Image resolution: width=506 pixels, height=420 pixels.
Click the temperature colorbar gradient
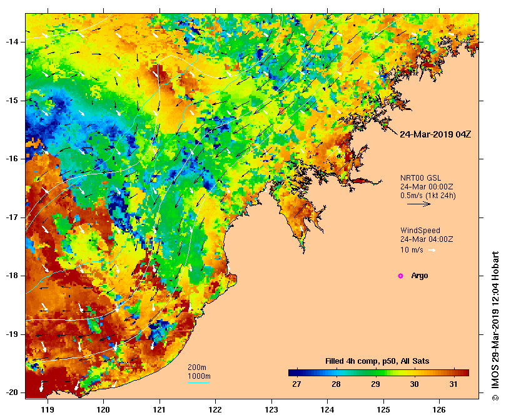(378, 373)
